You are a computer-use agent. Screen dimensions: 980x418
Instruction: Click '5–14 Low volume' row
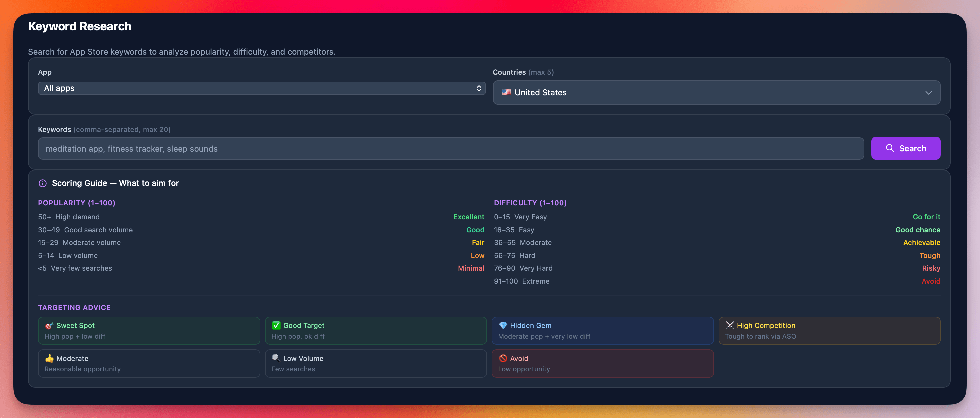tap(261, 256)
